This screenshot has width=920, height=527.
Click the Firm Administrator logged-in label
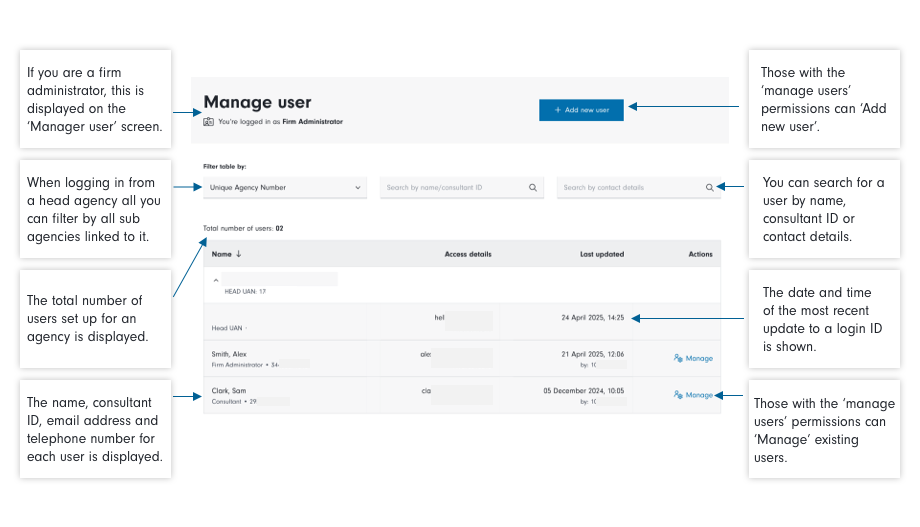(313, 122)
